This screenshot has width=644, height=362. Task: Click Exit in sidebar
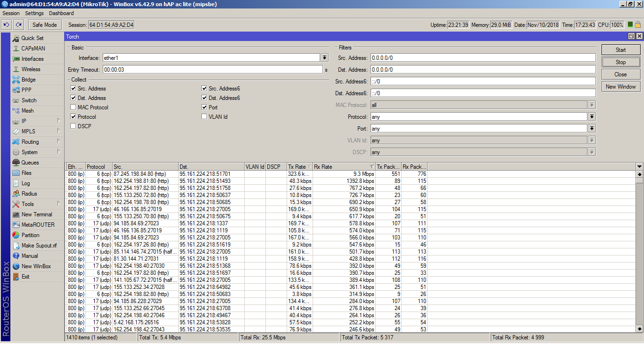25,277
